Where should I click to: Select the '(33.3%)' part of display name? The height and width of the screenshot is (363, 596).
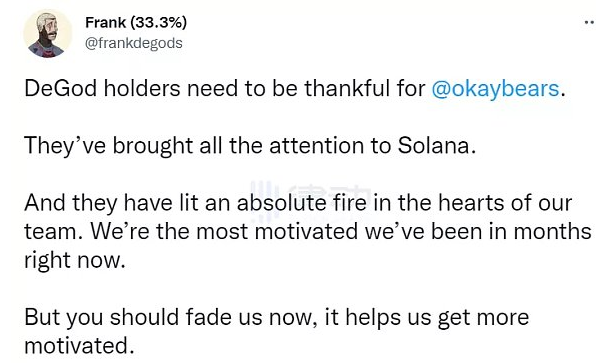pos(158,22)
